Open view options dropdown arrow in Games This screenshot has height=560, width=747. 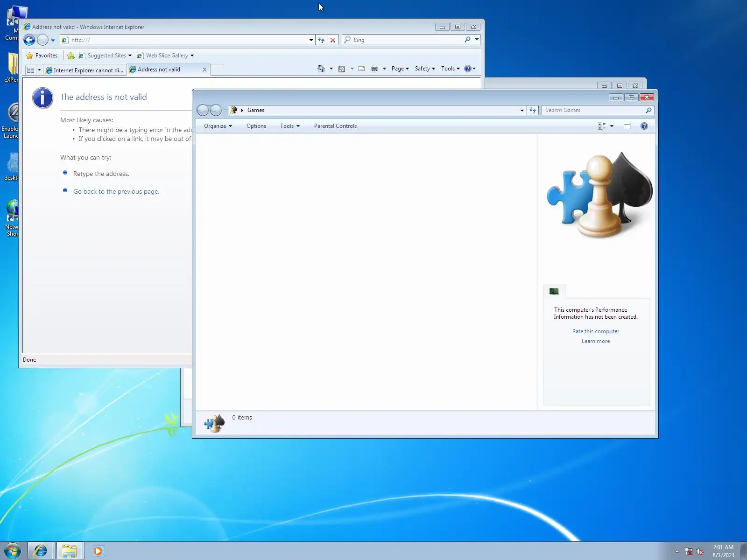(612, 126)
